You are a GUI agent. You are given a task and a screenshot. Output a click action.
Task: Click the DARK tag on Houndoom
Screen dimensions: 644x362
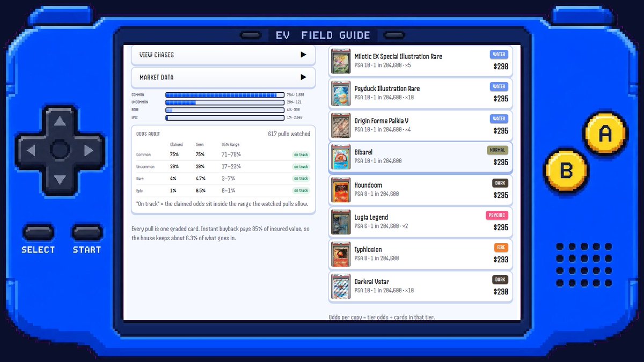pos(500,183)
